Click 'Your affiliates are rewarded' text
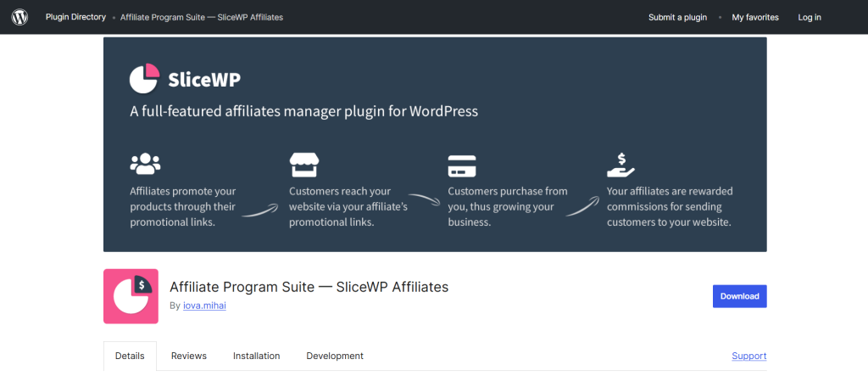 tap(670, 207)
